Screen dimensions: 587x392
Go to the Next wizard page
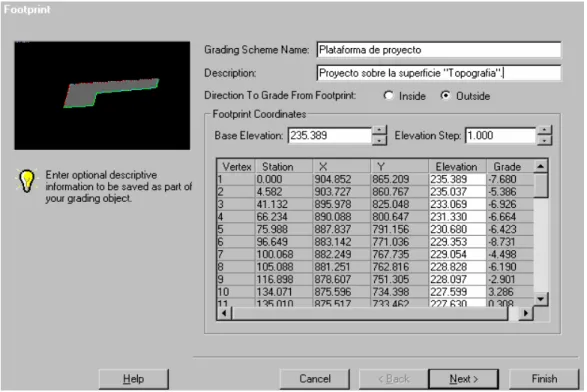pos(463,379)
